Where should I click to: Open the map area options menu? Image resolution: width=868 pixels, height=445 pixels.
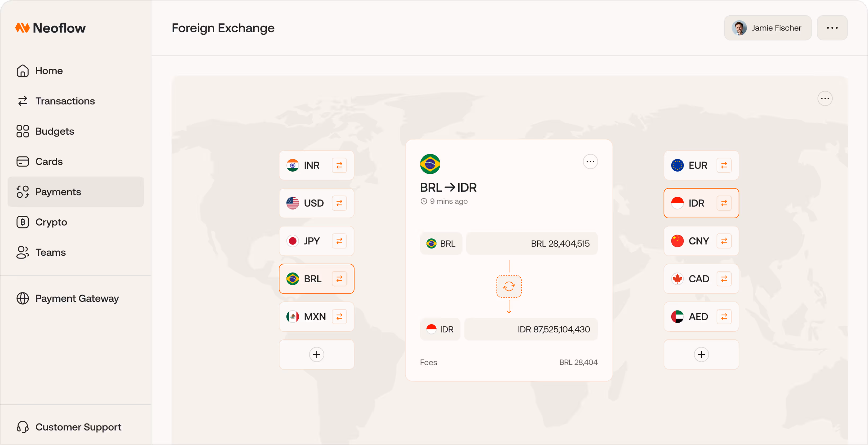[x=825, y=98]
